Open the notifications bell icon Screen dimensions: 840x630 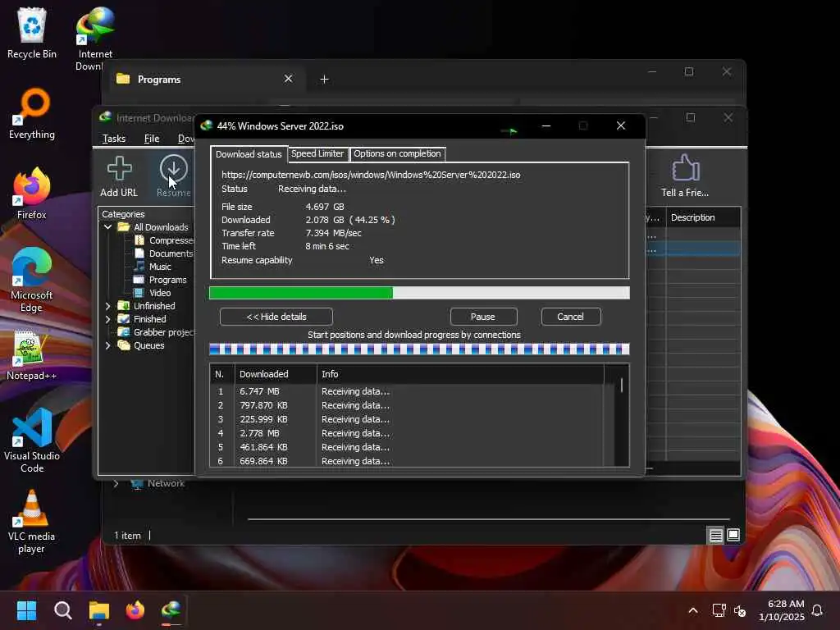click(x=818, y=610)
